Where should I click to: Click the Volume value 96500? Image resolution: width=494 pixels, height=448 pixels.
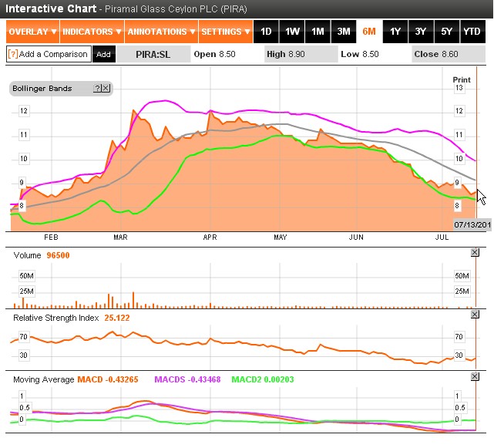pyautogui.click(x=58, y=255)
